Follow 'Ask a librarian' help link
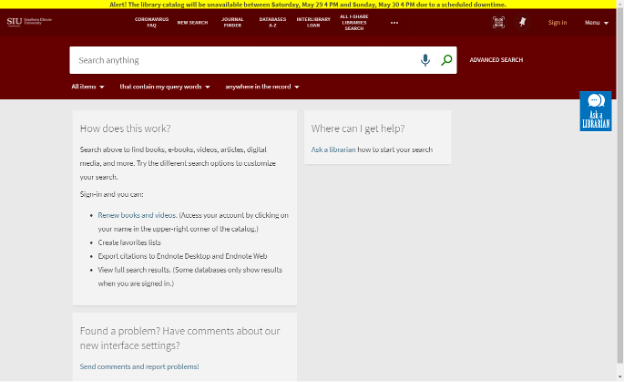 [333, 150]
